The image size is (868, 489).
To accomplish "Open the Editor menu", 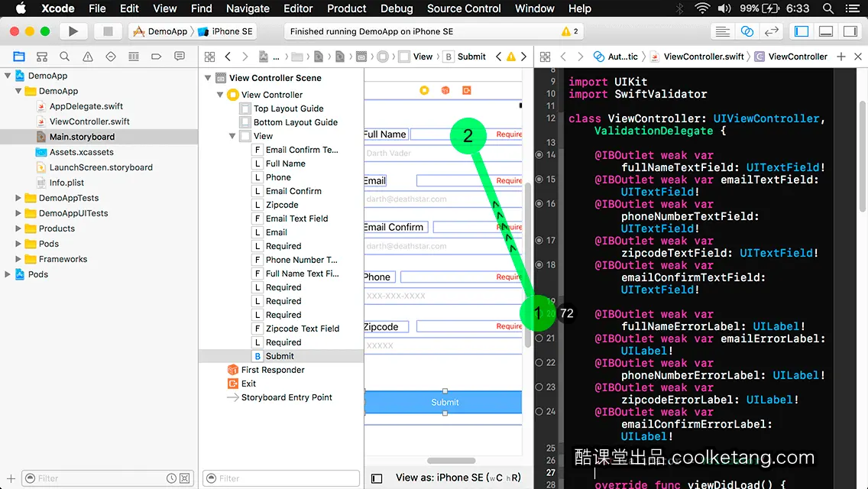I will point(298,8).
